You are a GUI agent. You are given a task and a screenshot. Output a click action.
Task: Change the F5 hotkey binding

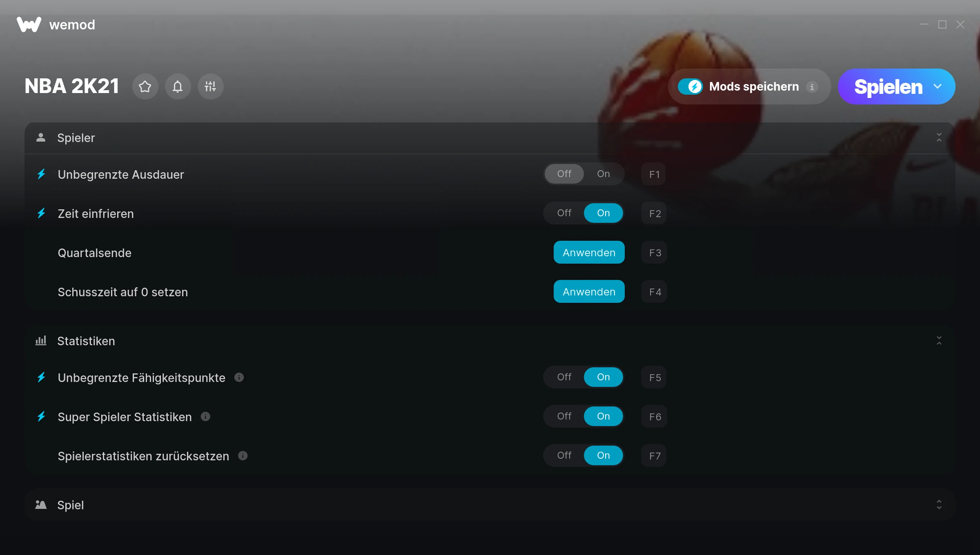(654, 377)
